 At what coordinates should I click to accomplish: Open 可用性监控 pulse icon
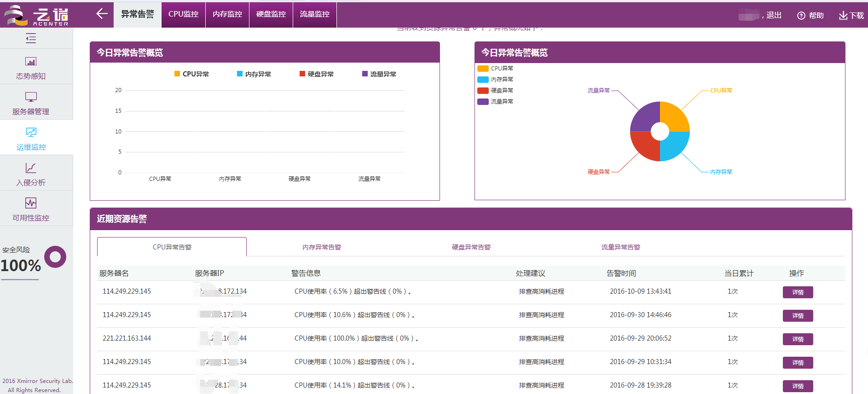pyautogui.click(x=31, y=203)
